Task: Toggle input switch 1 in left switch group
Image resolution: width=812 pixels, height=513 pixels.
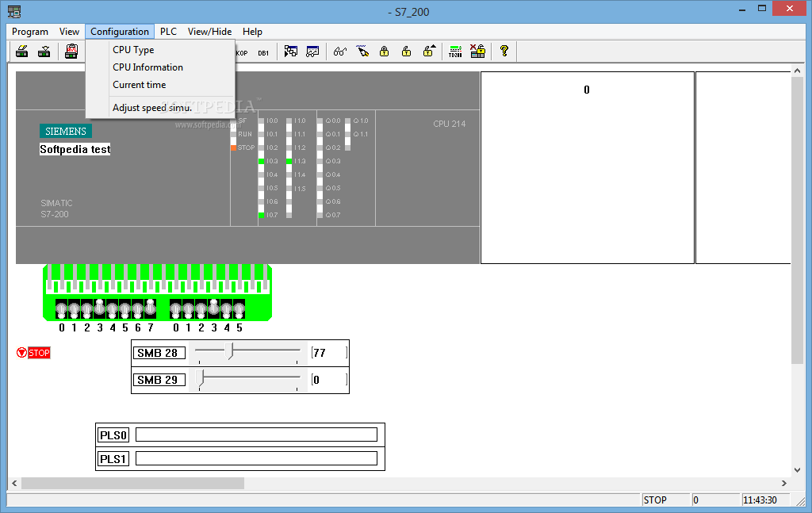Action: pyautogui.click(x=74, y=309)
